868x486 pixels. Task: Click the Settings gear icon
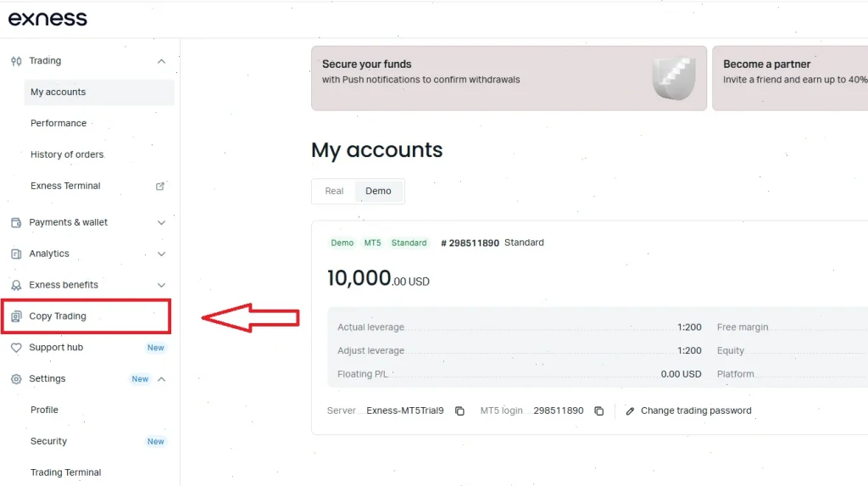16,379
